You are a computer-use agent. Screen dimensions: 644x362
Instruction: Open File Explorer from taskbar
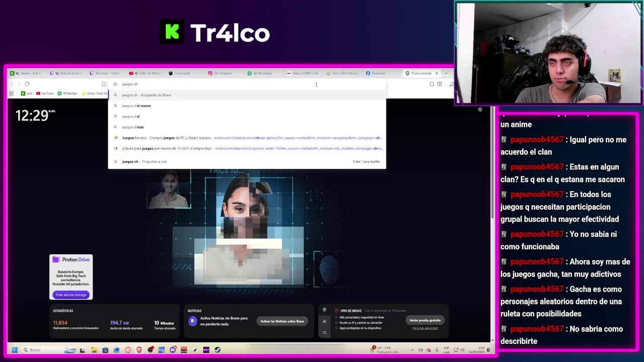[x=94, y=350]
